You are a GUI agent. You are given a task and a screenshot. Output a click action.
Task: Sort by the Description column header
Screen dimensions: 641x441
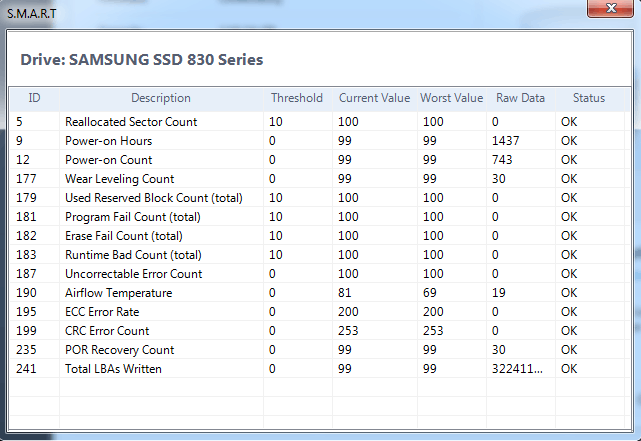tap(161, 98)
